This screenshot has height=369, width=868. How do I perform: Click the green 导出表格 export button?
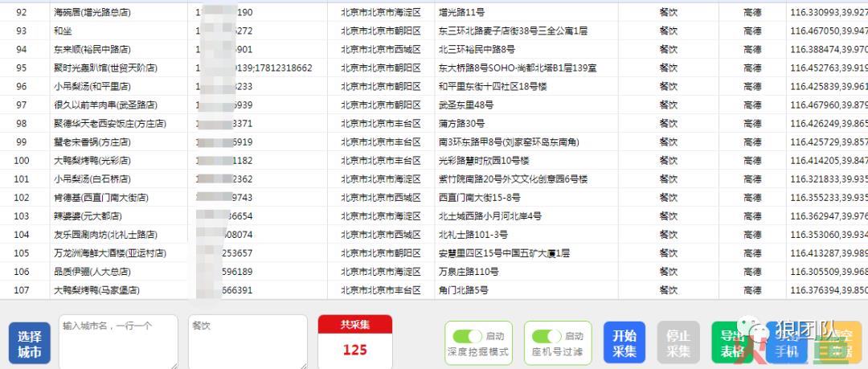click(x=732, y=343)
